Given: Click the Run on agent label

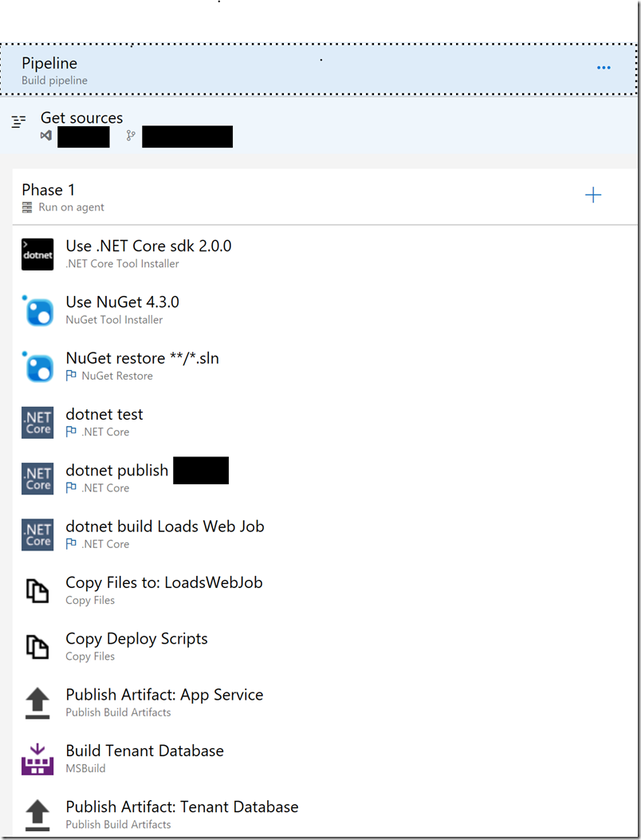Looking at the screenshot, I should (x=71, y=207).
